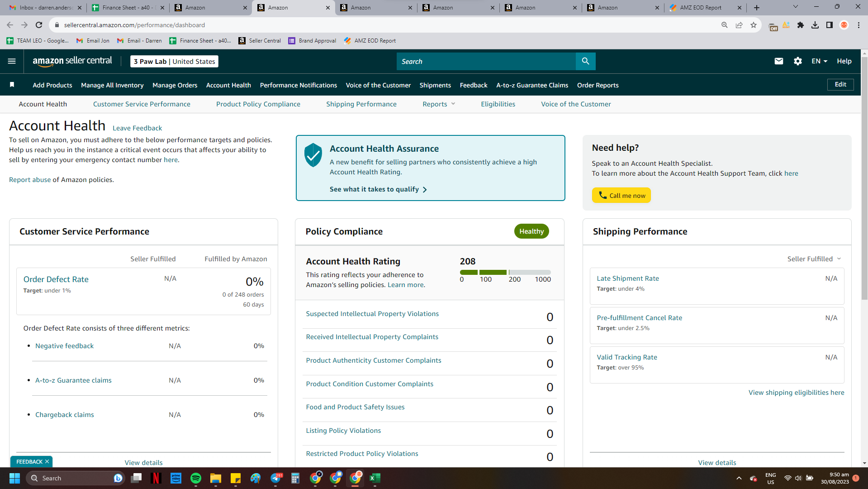
Task: Close the FEEDBACK widget with its X
Action: 47,461
